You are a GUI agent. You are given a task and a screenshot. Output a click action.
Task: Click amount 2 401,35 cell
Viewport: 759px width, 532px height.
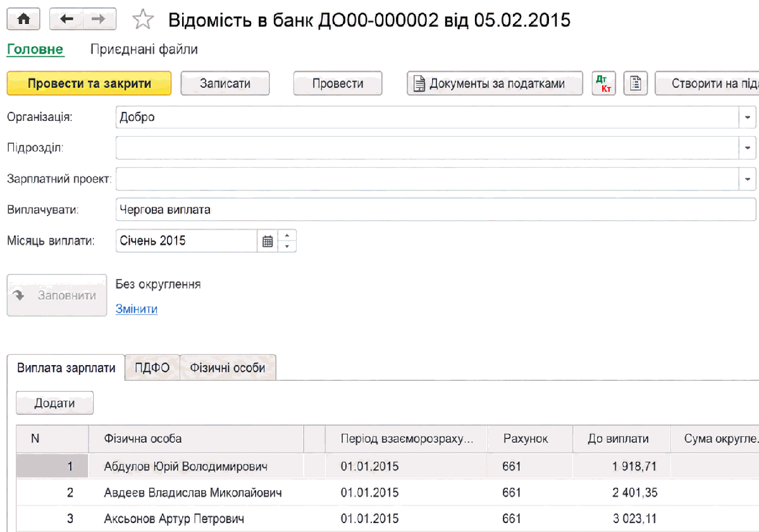click(622, 493)
